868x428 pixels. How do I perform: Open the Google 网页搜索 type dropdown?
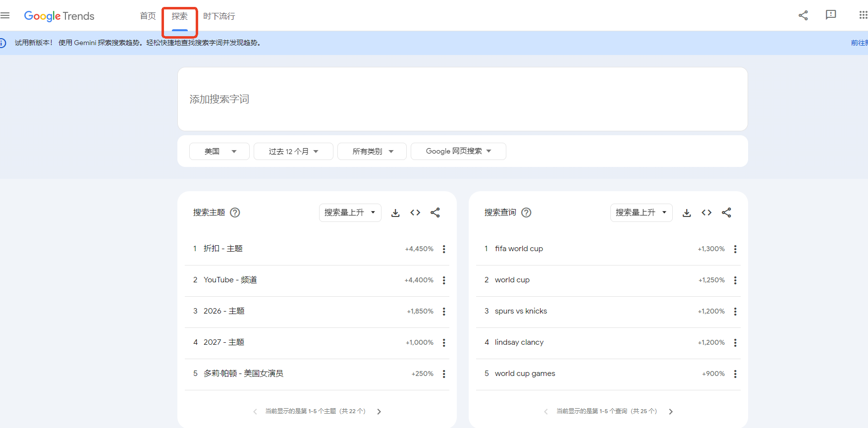coord(458,151)
